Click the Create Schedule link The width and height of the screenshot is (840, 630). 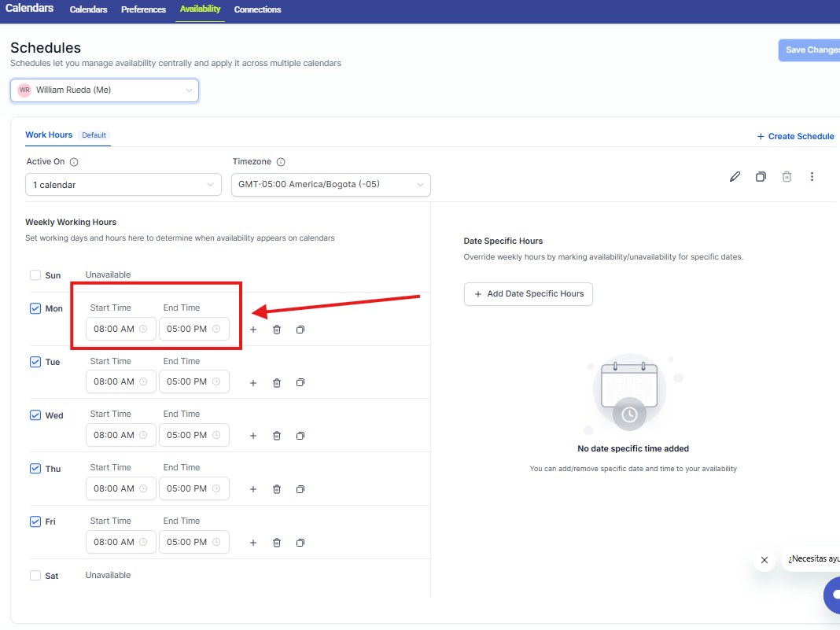pyautogui.click(x=795, y=136)
